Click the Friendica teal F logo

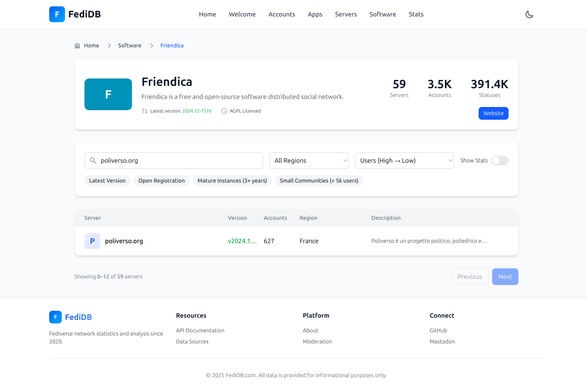pyautogui.click(x=108, y=94)
